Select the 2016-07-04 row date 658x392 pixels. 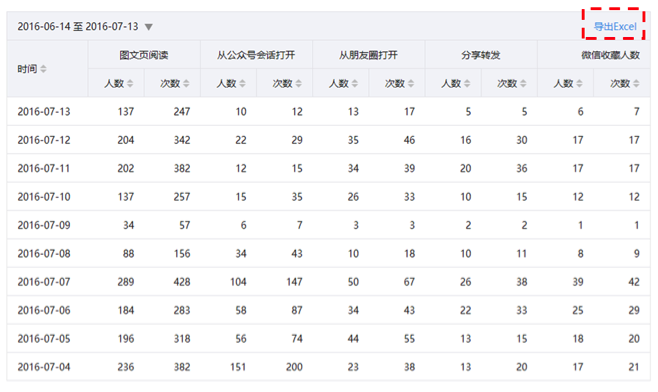(44, 367)
